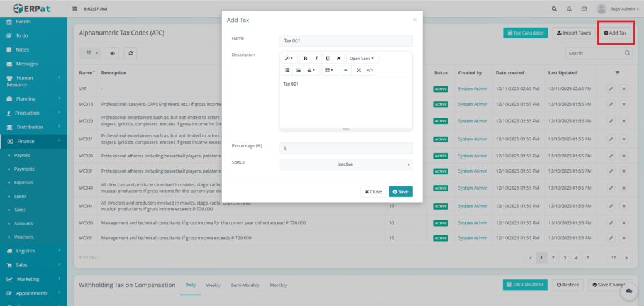Screen dimensions: 644x306
Task: Switch to code view in editor
Action: pos(370,71)
